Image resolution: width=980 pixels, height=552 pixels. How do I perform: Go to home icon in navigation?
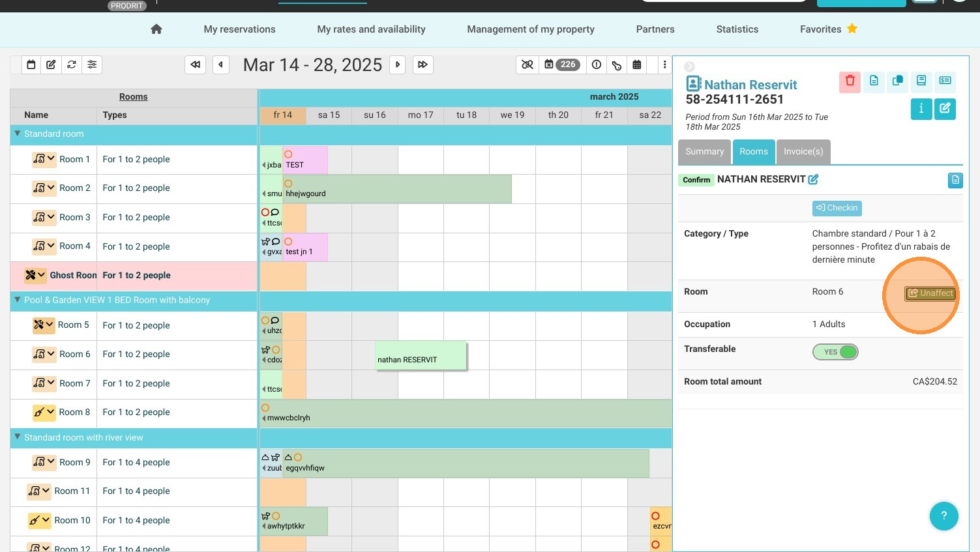click(156, 29)
